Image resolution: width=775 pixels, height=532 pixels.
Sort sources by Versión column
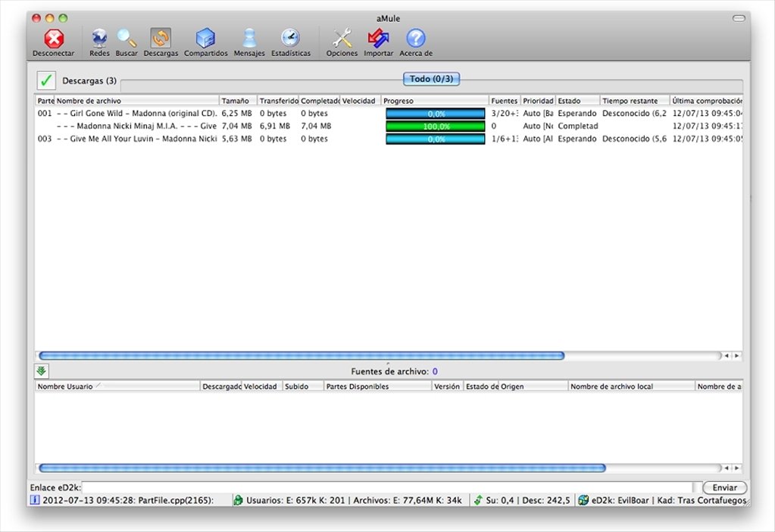click(447, 386)
